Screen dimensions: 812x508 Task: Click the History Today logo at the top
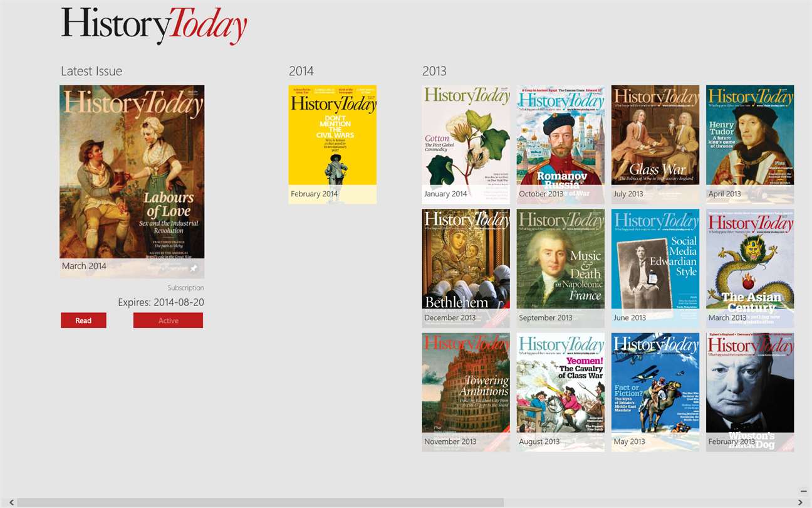click(x=154, y=26)
